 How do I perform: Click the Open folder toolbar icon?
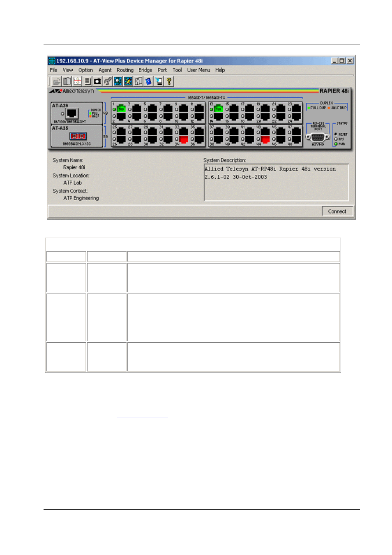(57, 81)
